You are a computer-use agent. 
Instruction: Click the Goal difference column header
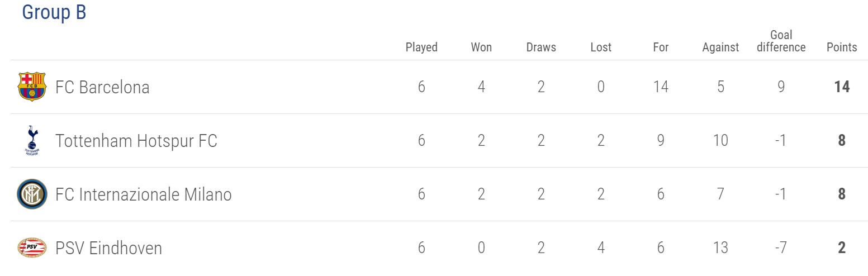pos(781,41)
